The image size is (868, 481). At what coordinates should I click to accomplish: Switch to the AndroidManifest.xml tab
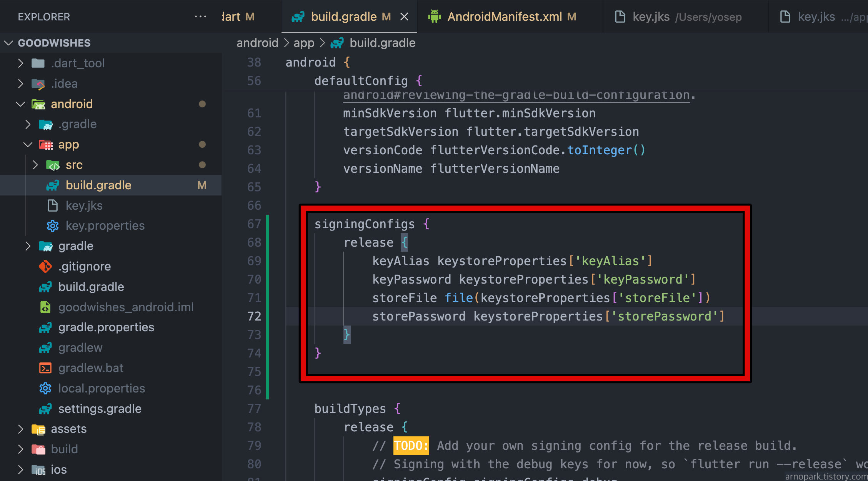(x=505, y=17)
